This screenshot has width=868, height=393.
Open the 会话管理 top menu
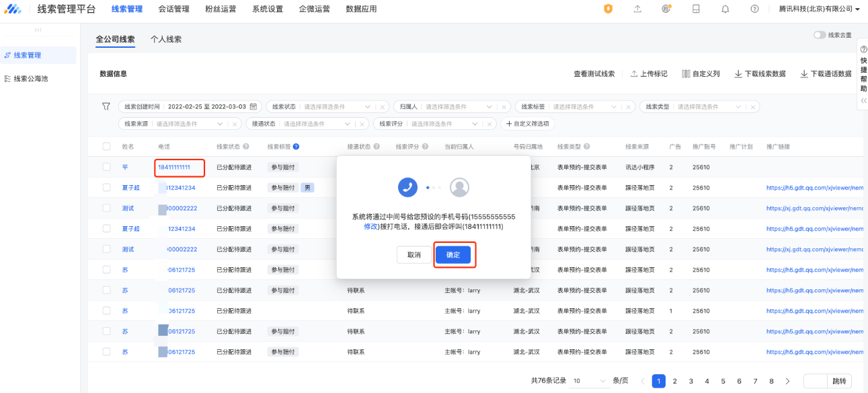coord(173,9)
